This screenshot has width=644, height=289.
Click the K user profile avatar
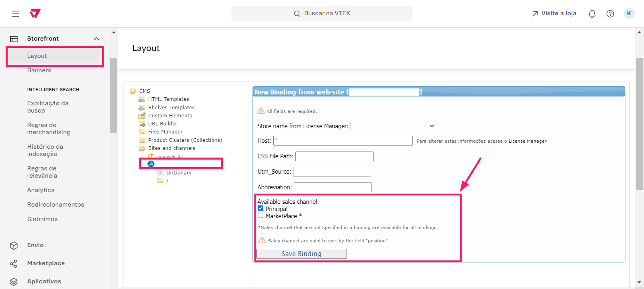tap(629, 13)
